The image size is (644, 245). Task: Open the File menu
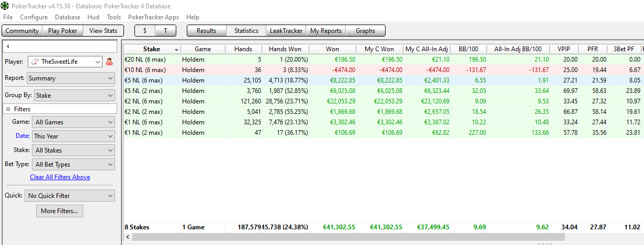coord(8,17)
